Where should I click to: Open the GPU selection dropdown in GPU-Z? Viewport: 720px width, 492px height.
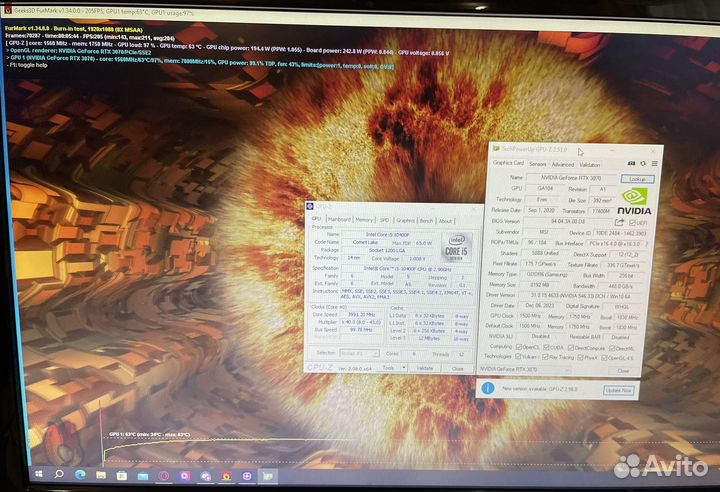tap(525, 369)
